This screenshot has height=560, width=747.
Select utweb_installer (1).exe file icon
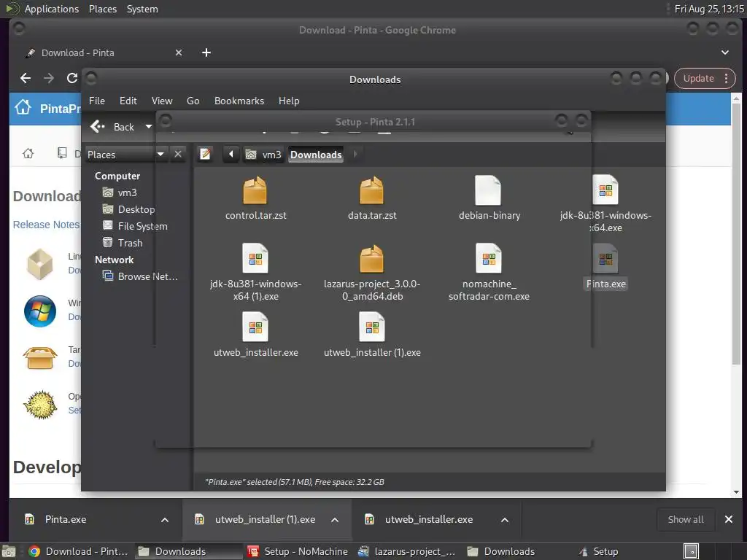click(x=371, y=327)
